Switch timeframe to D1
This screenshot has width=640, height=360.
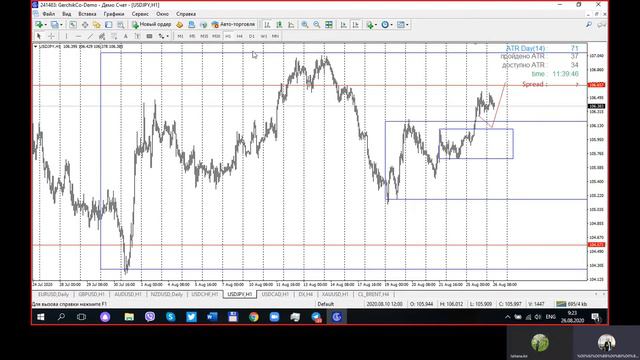(x=251, y=36)
